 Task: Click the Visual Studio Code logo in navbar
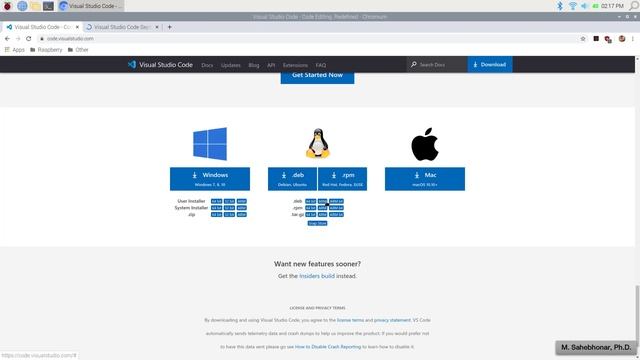[160, 64]
